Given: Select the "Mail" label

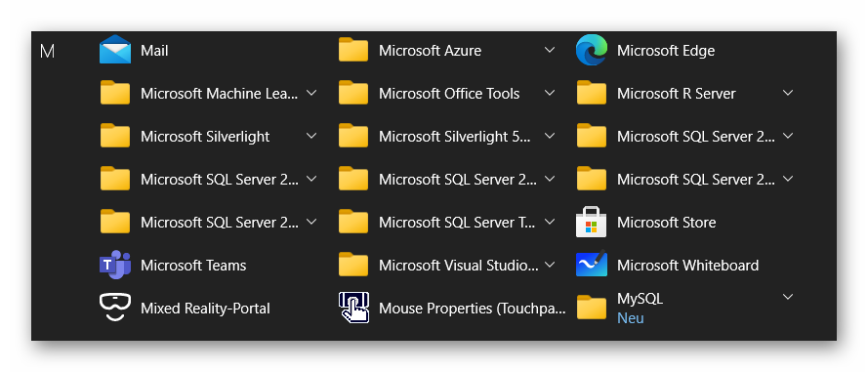Looking at the screenshot, I should pyautogui.click(x=154, y=51).
